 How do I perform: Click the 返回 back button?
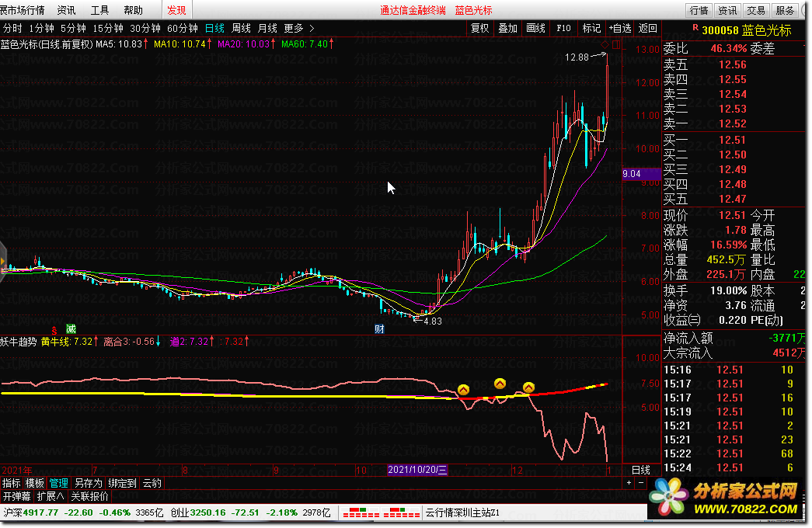coord(647,29)
